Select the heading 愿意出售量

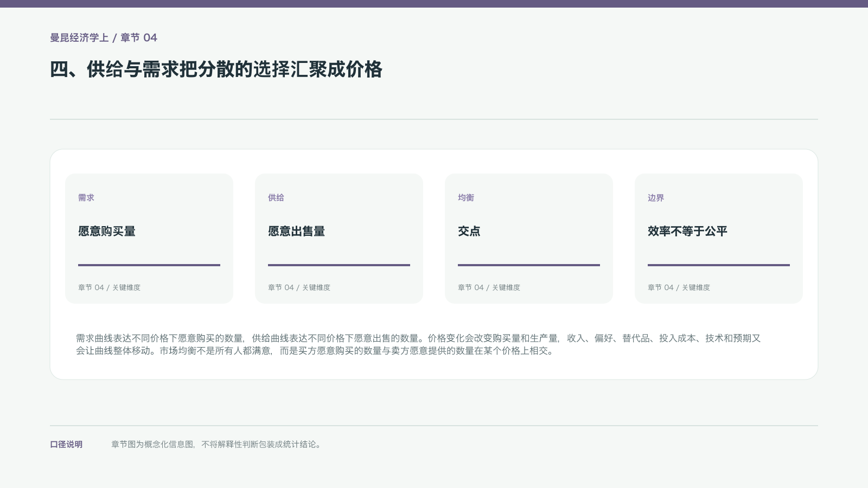tap(297, 231)
